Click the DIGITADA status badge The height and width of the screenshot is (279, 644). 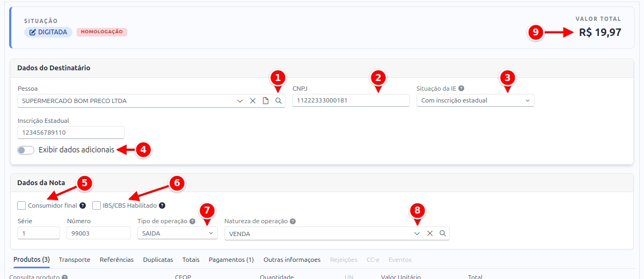pos(48,32)
